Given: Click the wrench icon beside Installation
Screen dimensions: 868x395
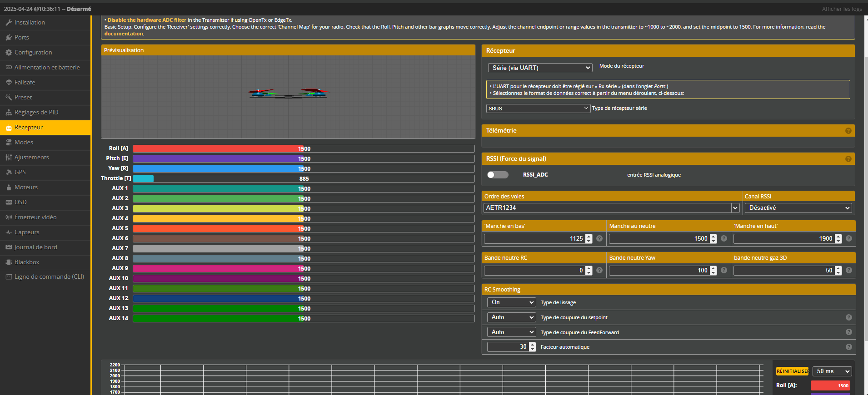Looking at the screenshot, I should point(9,23).
